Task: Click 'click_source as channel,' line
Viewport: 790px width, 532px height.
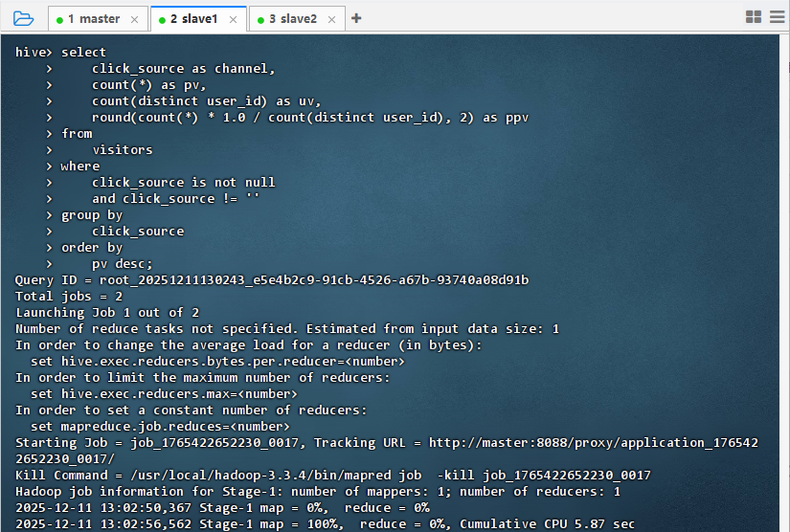Action: point(184,69)
